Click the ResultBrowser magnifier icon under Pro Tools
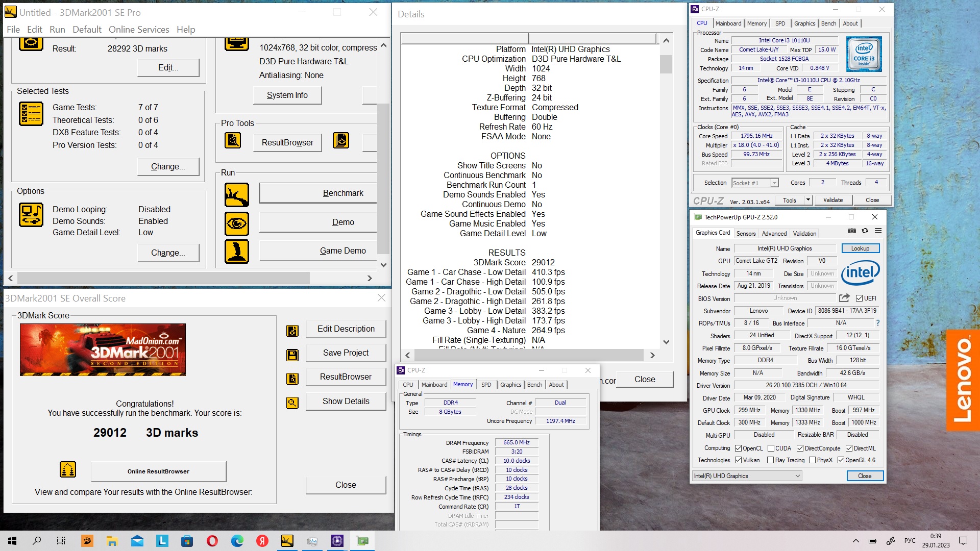This screenshot has height=551, width=980. point(233,140)
